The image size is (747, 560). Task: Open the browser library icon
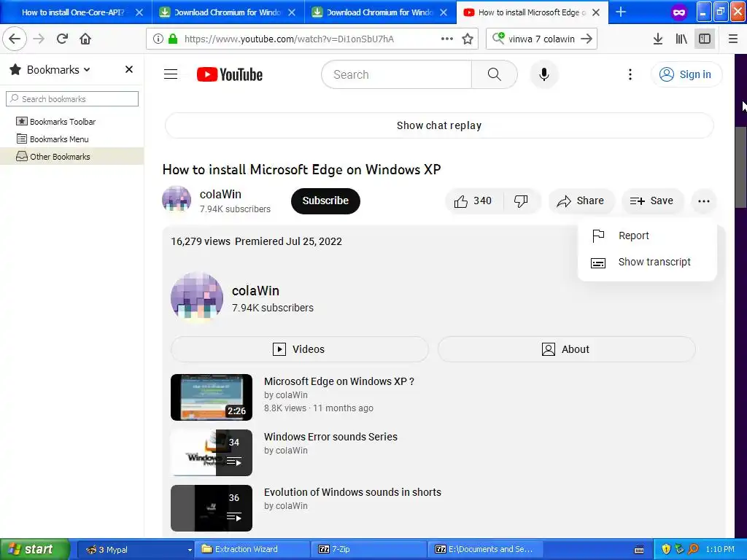pos(681,39)
